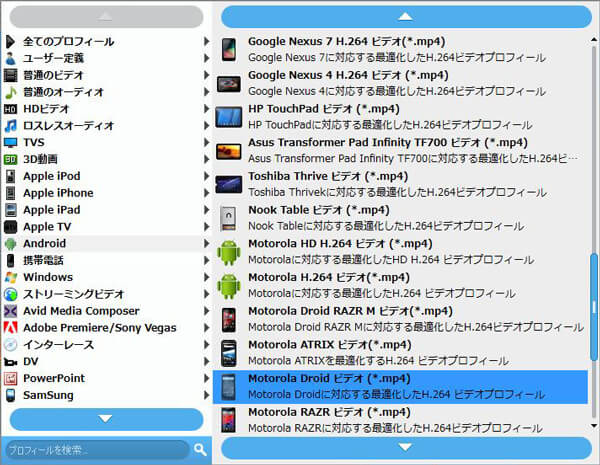The height and width of the screenshot is (465, 600).
Task: Click the Motorola HD H.264 Android icon
Action: coord(230,252)
